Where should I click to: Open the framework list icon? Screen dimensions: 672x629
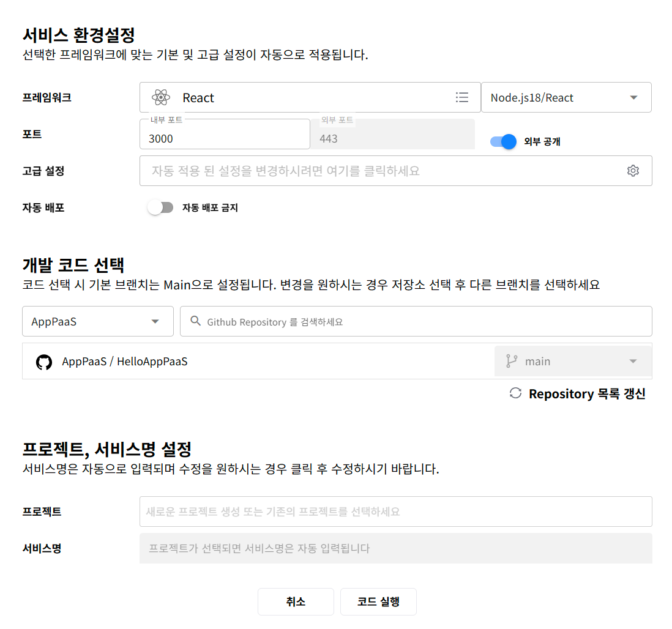(462, 97)
